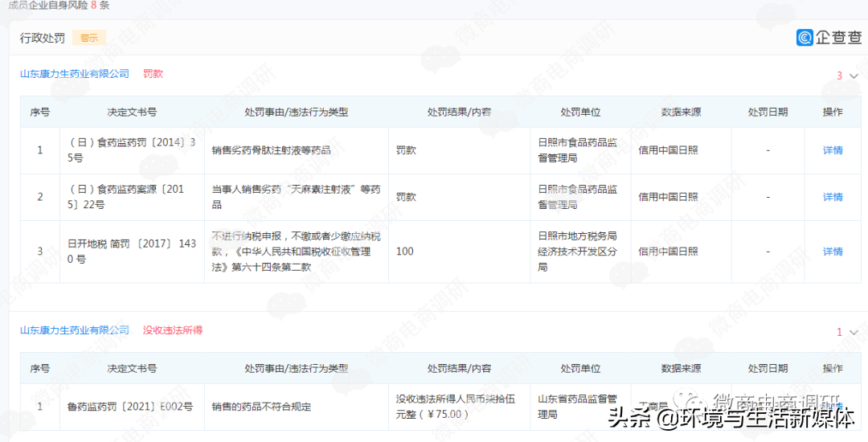Click the red count 3 beside chevron

click(x=839, y=76)
